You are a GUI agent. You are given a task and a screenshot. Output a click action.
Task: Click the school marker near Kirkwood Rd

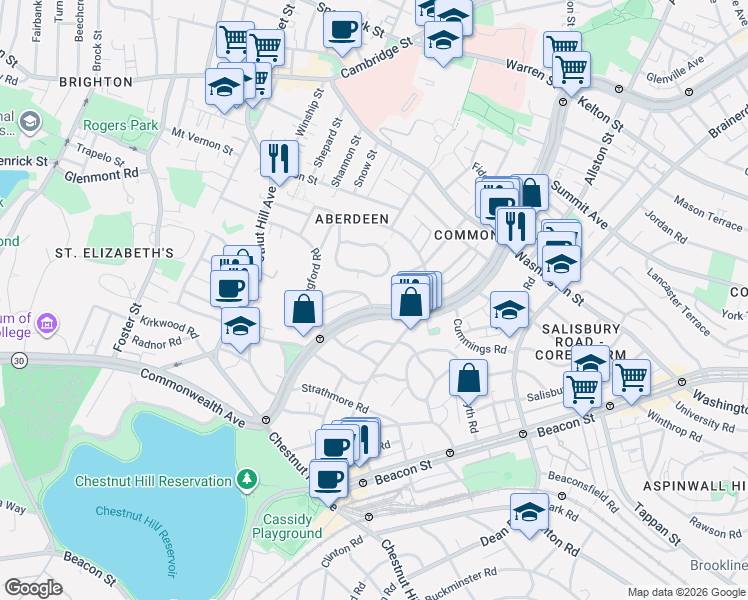click(240, 327)
